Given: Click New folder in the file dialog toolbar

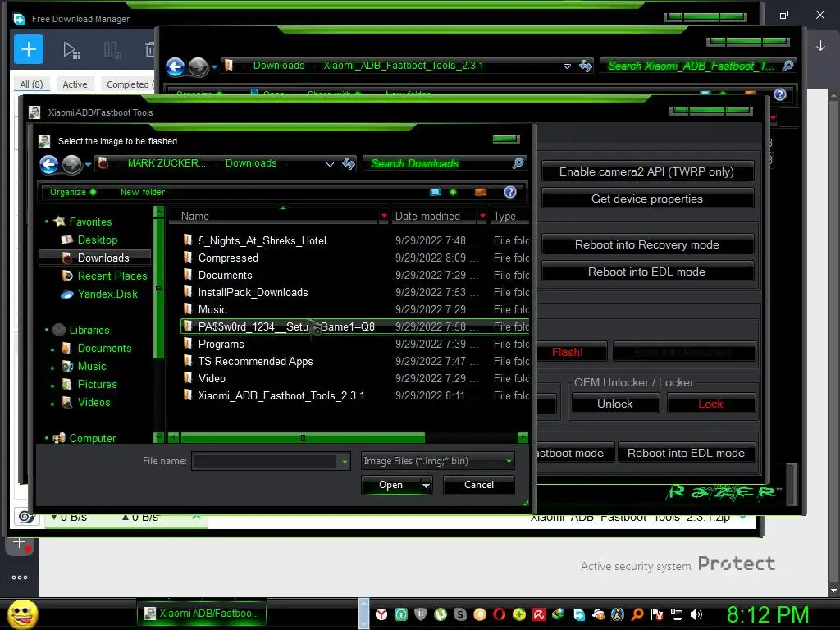Looking at the screenshot, I should (143, 192).
